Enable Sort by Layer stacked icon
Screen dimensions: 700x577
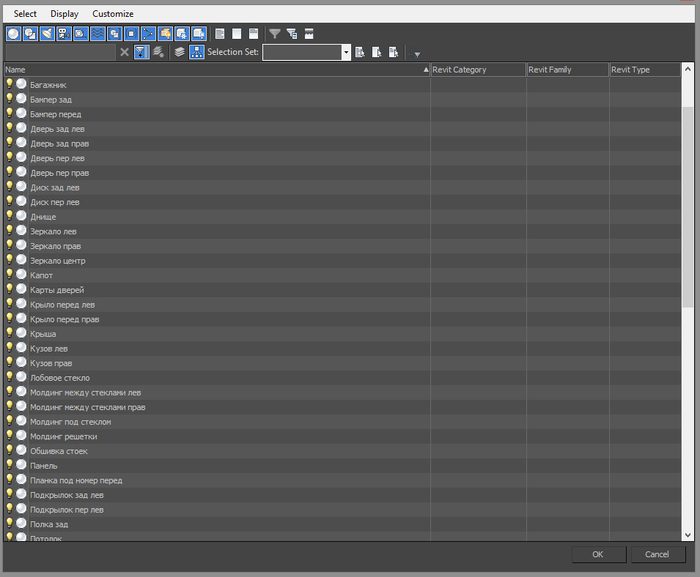coord(179,52)
